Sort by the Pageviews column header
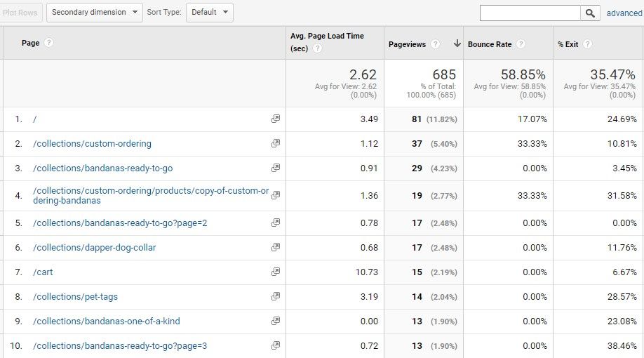Viewport: 644px width, 358px height. pos(408,44)
